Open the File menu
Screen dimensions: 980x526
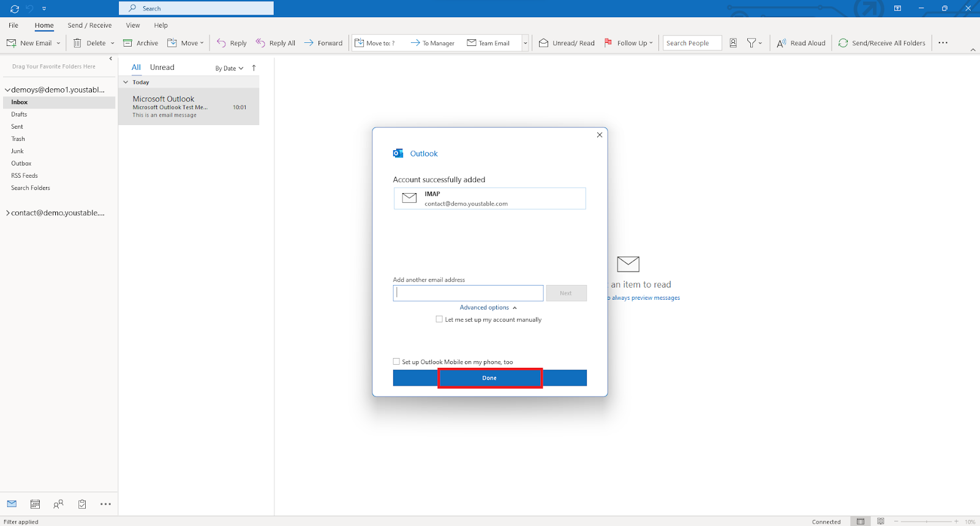point(13,25)
